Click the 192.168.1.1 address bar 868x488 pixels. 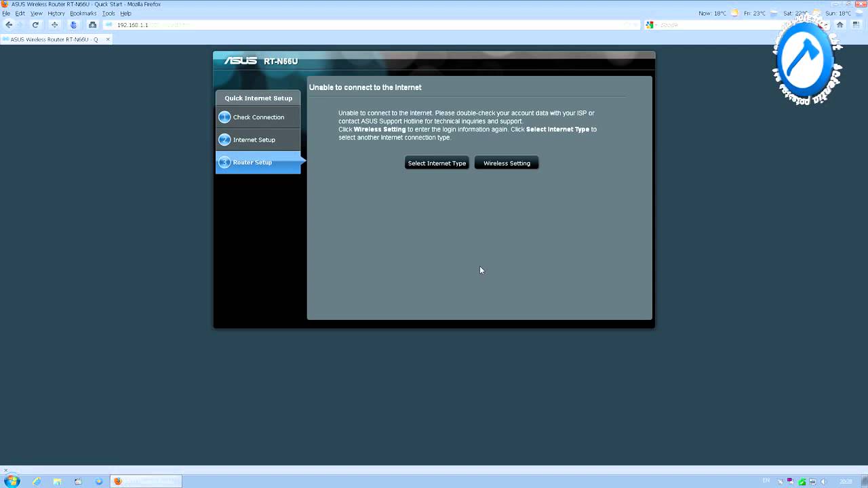pyautogui.click(x=372, y=25)
